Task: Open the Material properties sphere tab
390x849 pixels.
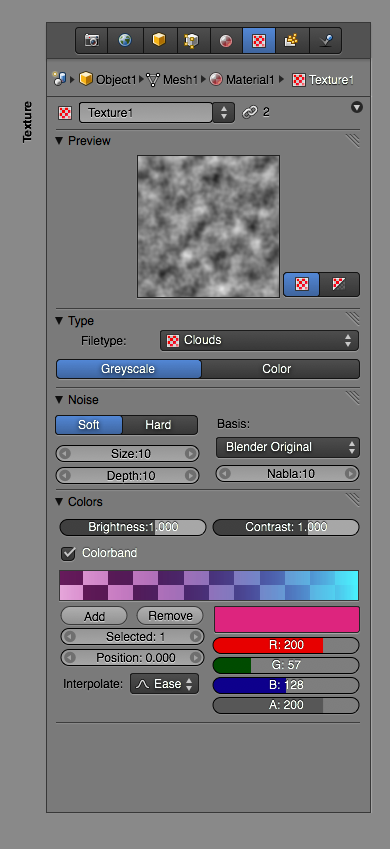Action: click(x=226, y=41)
